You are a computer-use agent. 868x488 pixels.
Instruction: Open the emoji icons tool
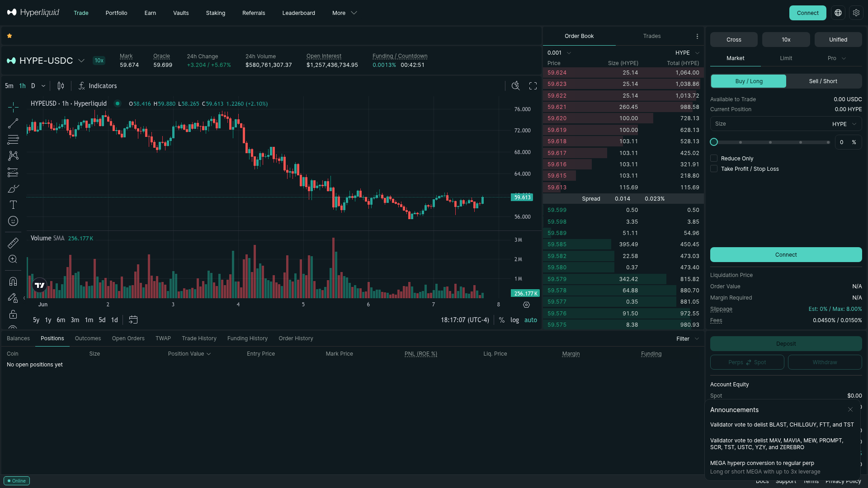pyautogui.click(x=13, y=221)
